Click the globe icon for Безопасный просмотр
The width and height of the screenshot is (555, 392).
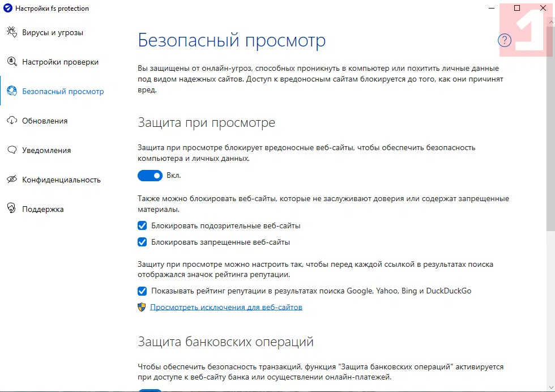(12, 91)
